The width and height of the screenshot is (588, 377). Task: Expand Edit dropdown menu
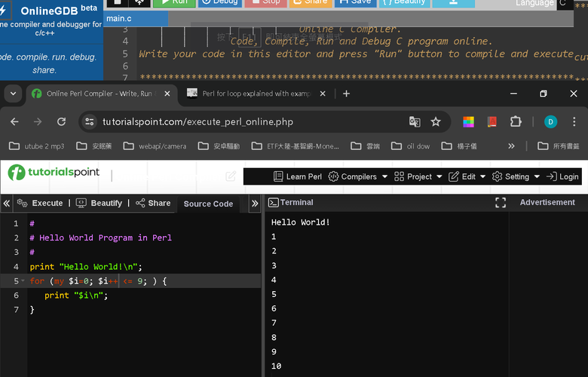pyautogui.click(x=467, y=176)
